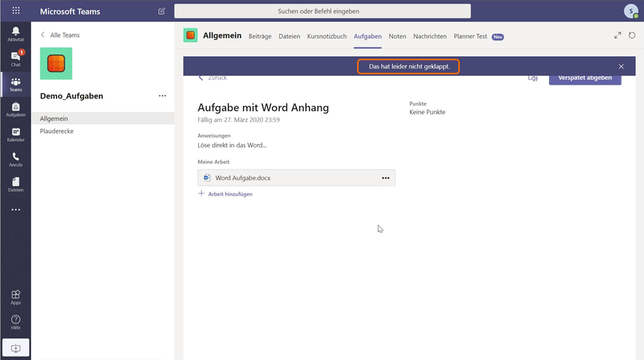Click the search or command input field

coord(322,11)
